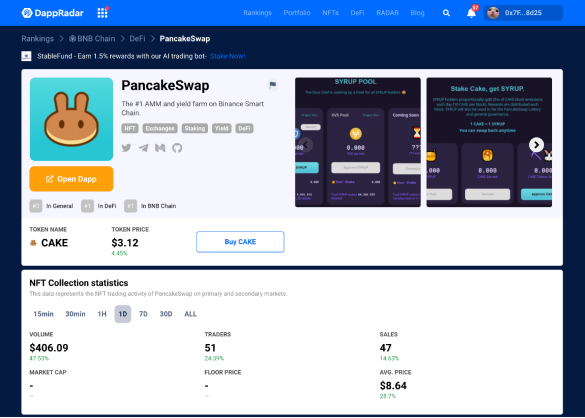The height and width of the screenshot is (418, 585).
Task: Open the Rankings nav item
Action: coord(257,13)
